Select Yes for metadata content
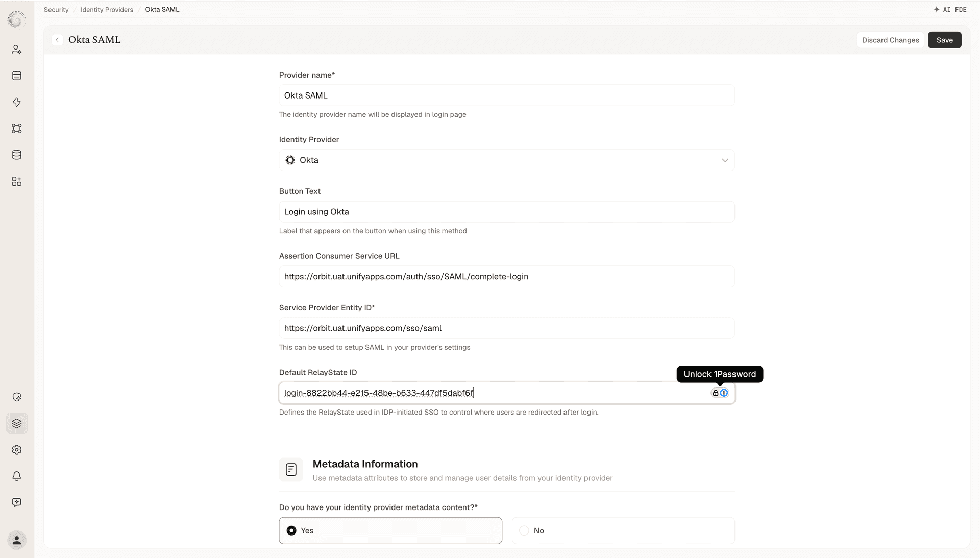 point(390,530)
